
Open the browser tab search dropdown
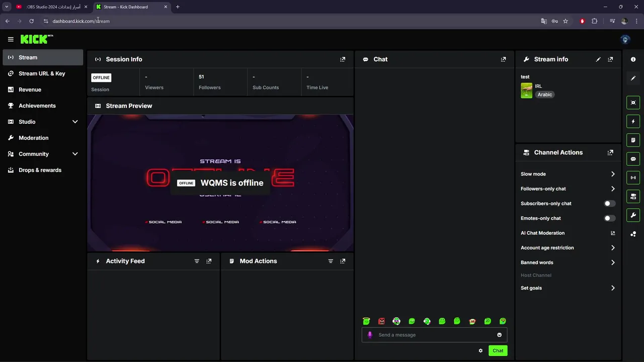coord(7,7)
